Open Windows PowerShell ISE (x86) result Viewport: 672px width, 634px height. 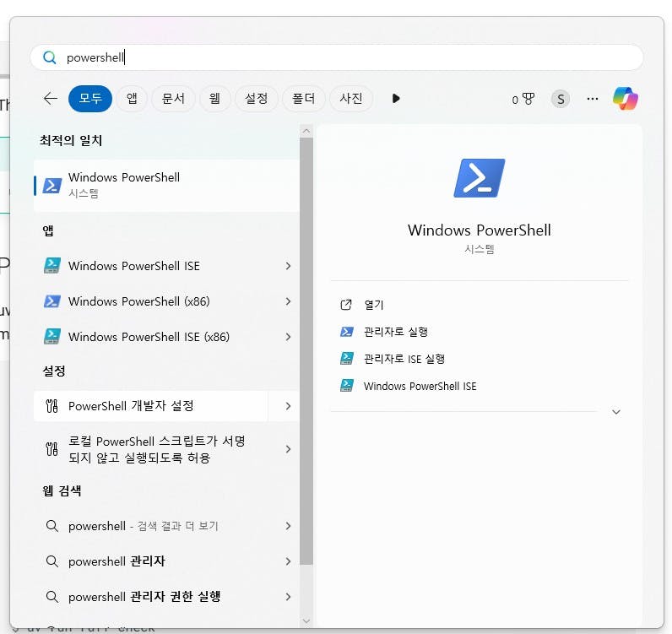[x=166, y=337]
